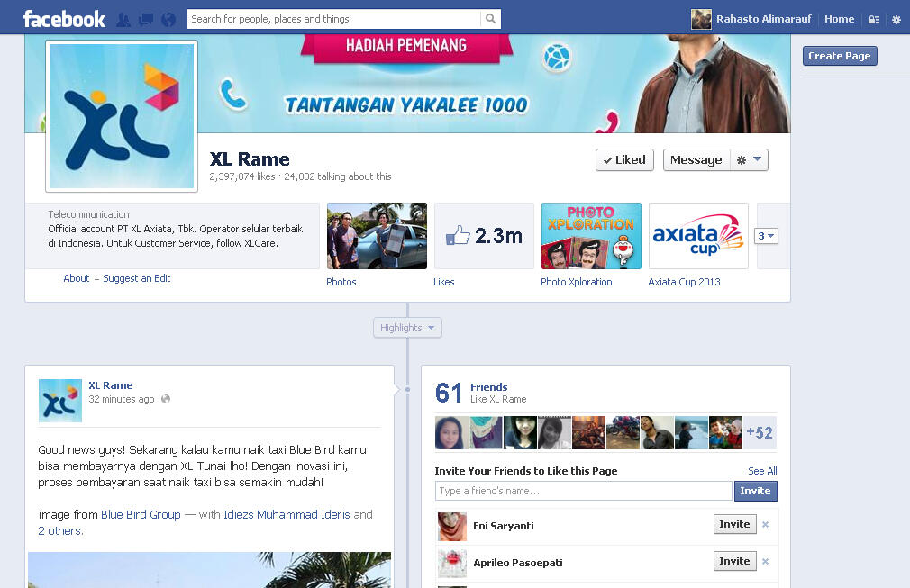Click the Message button
Screen dimensions: 910x588
pyautogui.click(x=696, y=160)
